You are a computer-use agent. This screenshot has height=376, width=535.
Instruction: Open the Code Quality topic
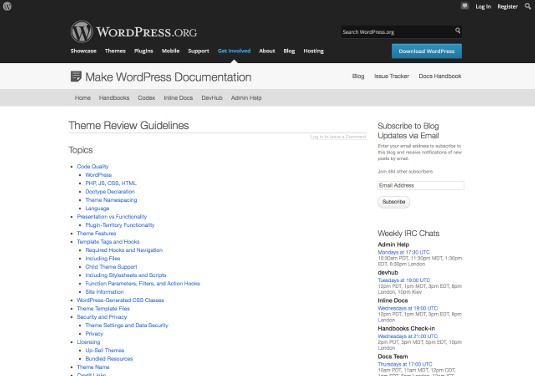tap(92, 167)
